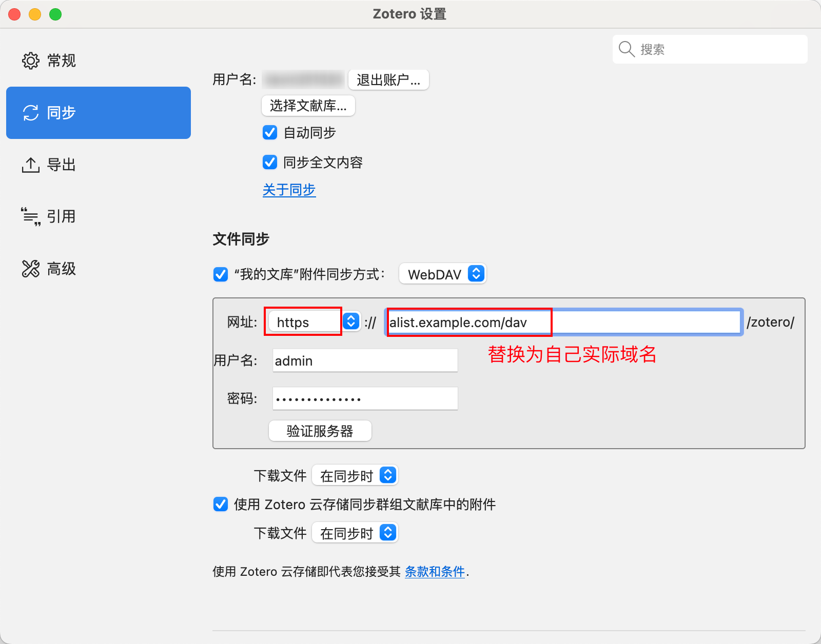Image resolution: width=821 pixels, height=644 pixels.
Task: Focus the 搜索 search field
Action: click(710, 49)
